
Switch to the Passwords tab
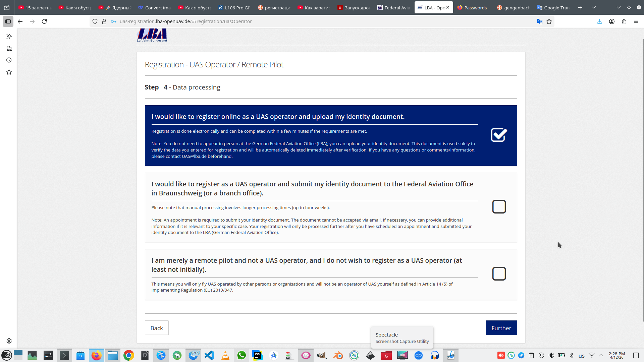click(472, 7)
